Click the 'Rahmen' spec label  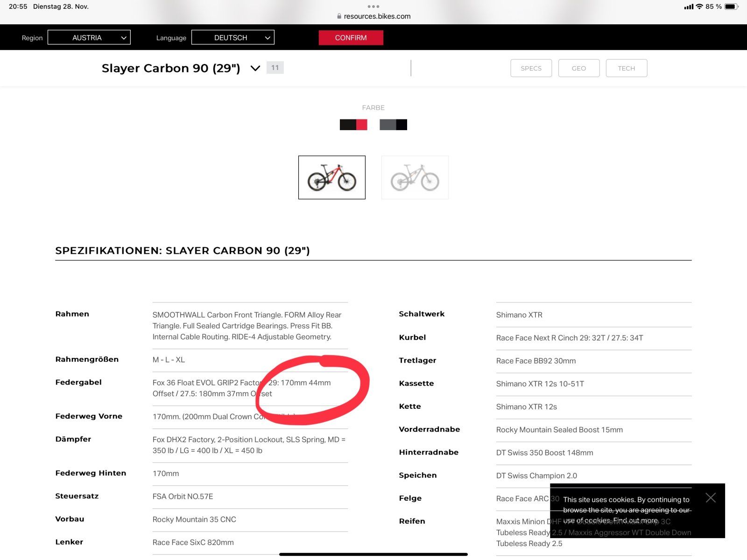tap(72, 314)
